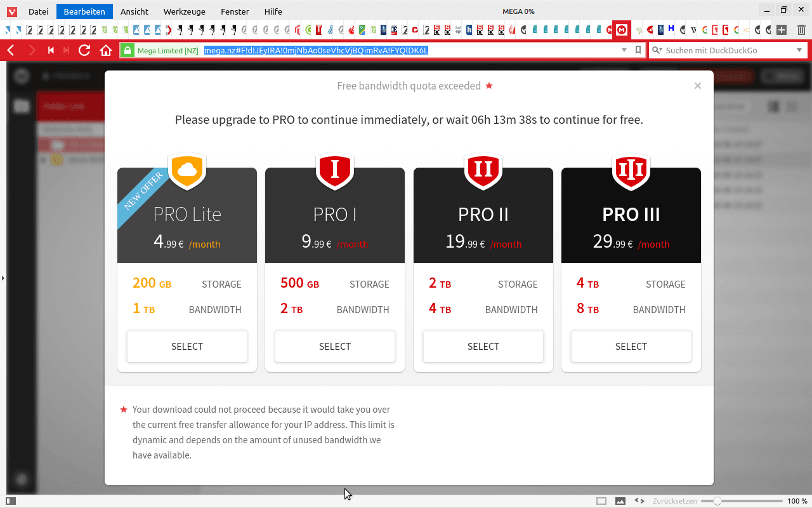Focus the DuckDuckGo search field
The image size is (812, 508).
[x=728, y=50]
